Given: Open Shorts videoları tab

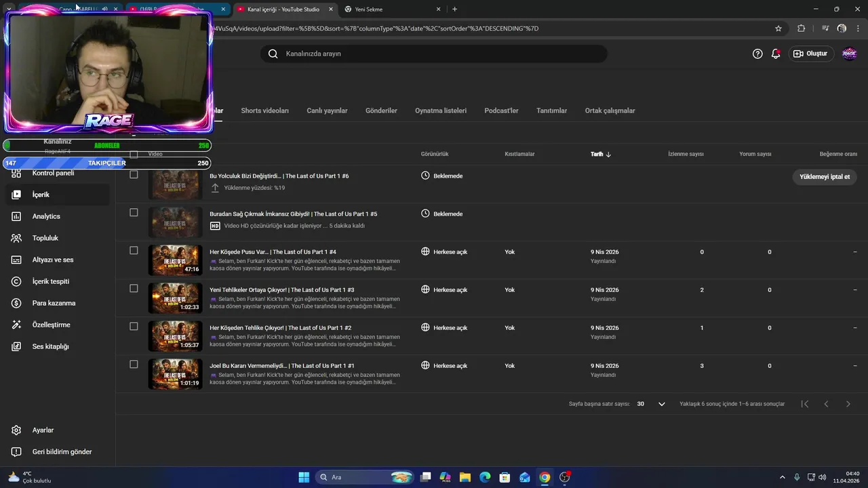Looking at the screenshot, I should (x=264, y=110).
